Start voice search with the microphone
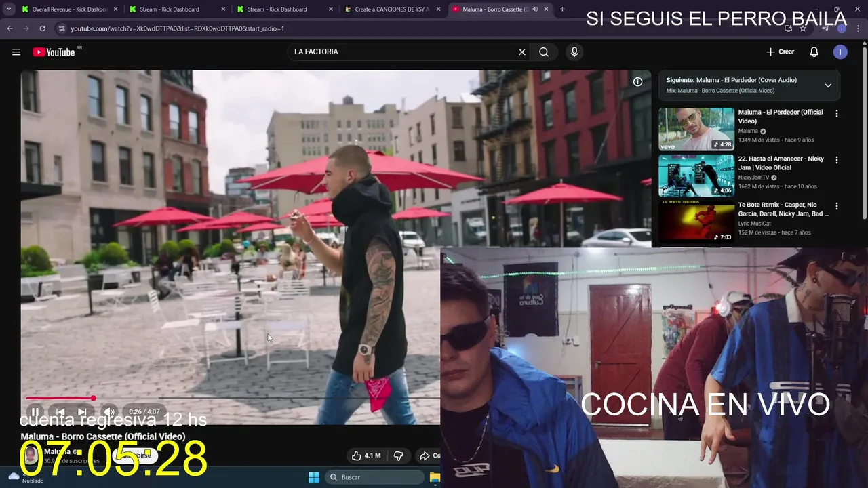 pyautogui.click(x=574, y=52)
